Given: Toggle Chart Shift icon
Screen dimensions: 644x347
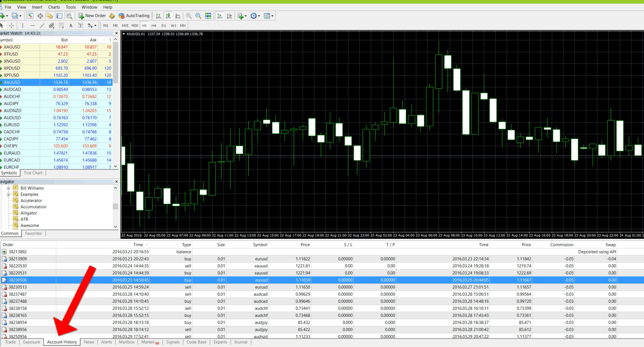Looking at the screenshot, I should (x=229, y=16).
